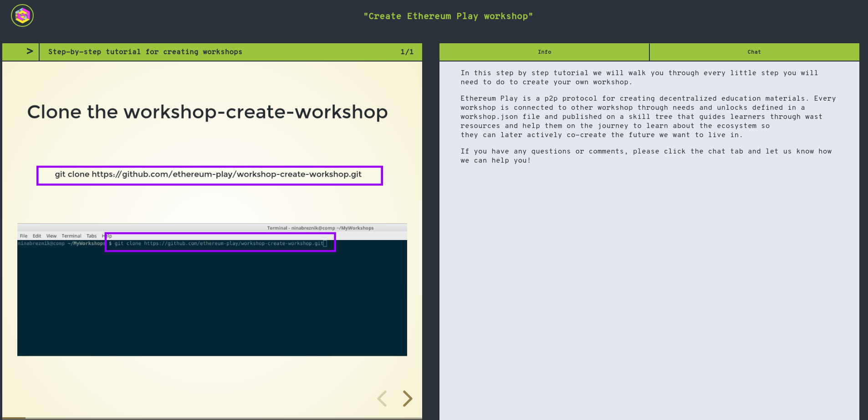868x420 pixels.
Task: Click the "Ethereum Play is a p2p protocol" paragraph
Action: [x=648, y=117]
